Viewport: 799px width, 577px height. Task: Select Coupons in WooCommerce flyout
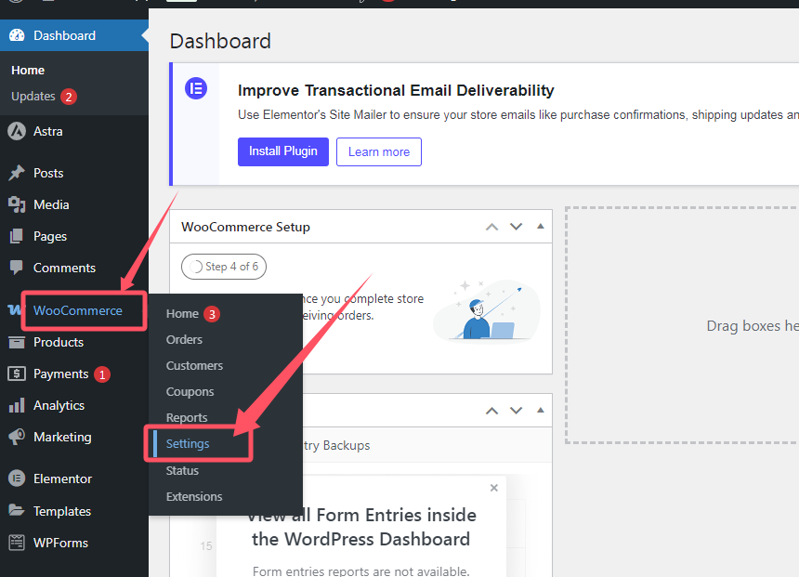[190, 391]
